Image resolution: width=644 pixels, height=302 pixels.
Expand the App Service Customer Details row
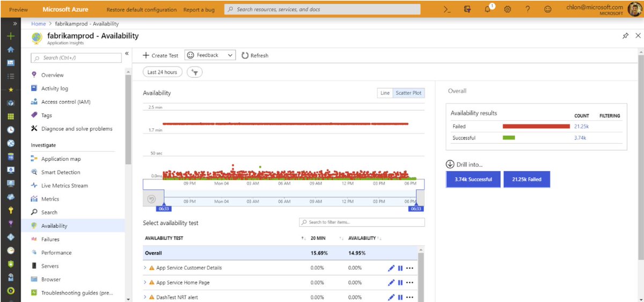145,268
